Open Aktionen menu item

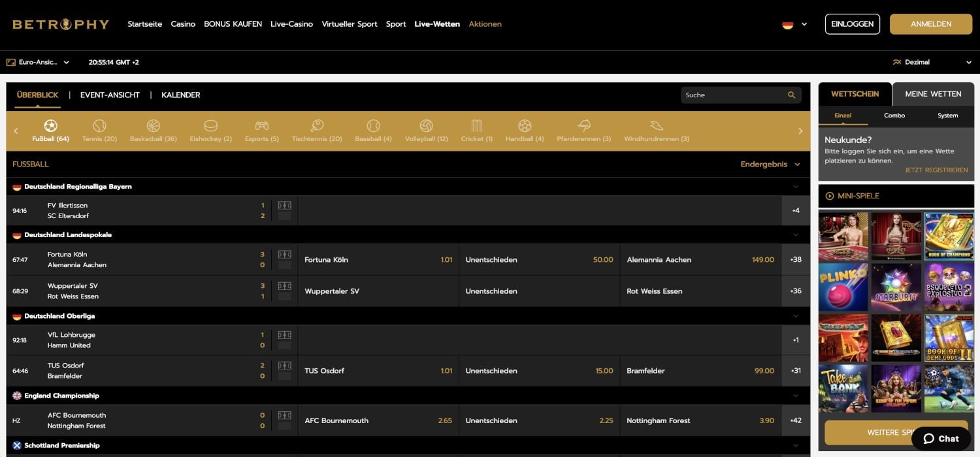[485, 24]
